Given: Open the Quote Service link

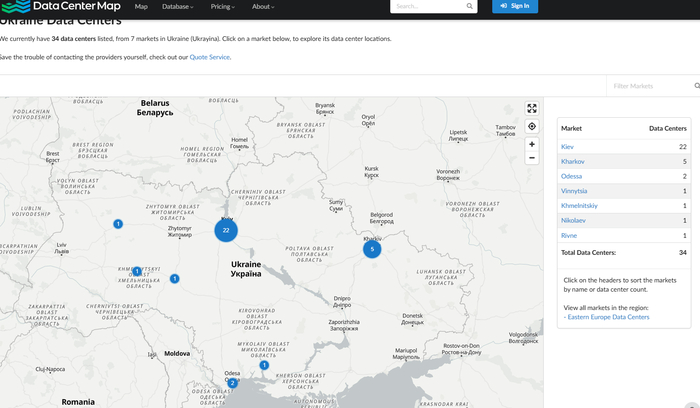Looking at the screenshot, I should click(x=210, y=57).
